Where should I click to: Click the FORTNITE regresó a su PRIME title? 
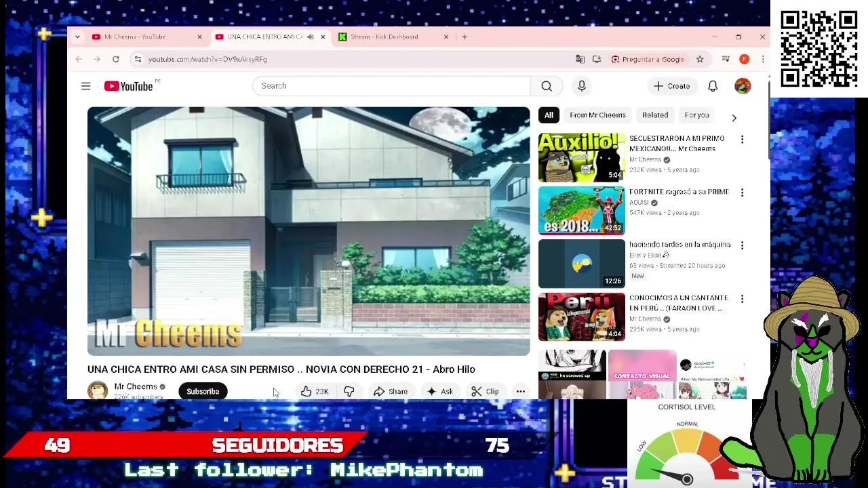click(x=679, y=192)
